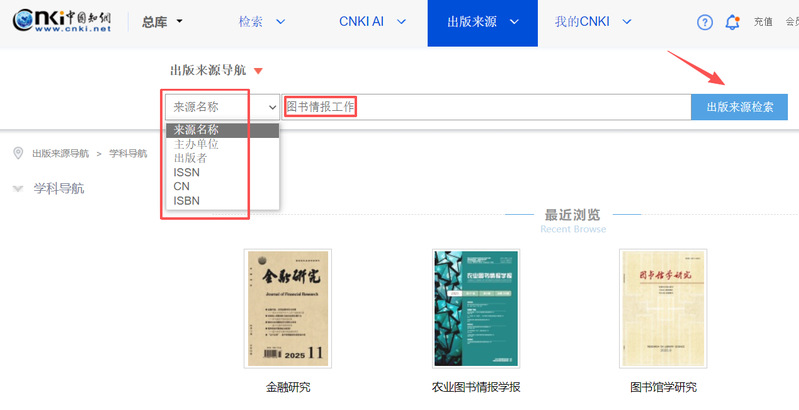Collapse the 学科导航 section arrow
This screenshot has width=799, height=410.
[18, 188]
